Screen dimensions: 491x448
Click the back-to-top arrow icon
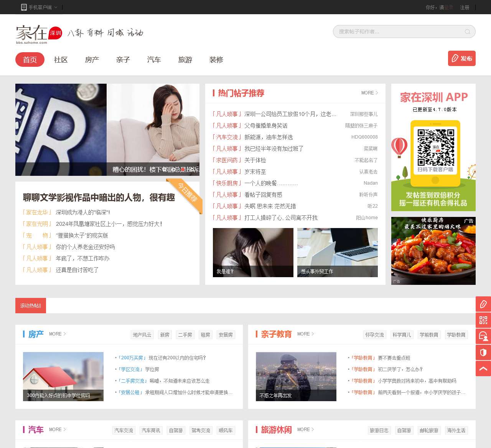(x=483, y=369)
